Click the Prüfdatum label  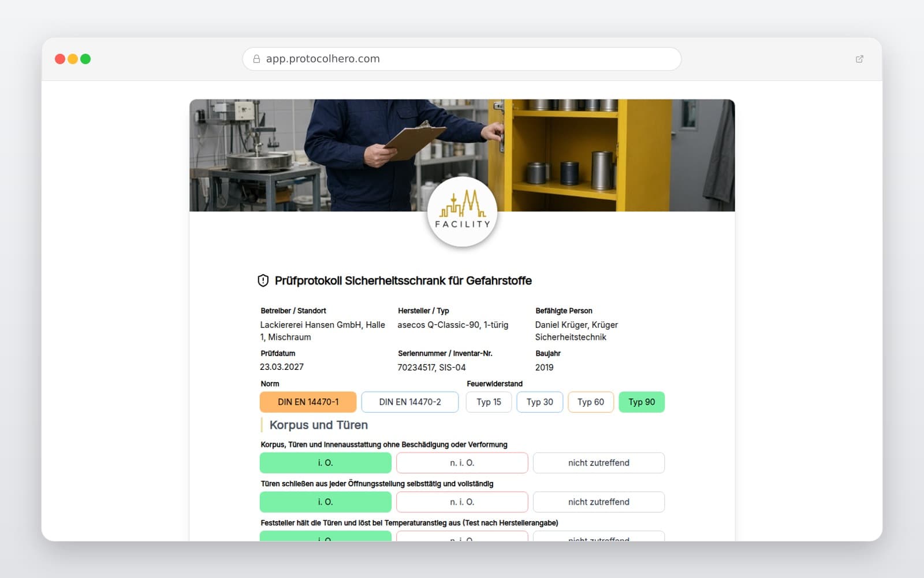(278, 354)
